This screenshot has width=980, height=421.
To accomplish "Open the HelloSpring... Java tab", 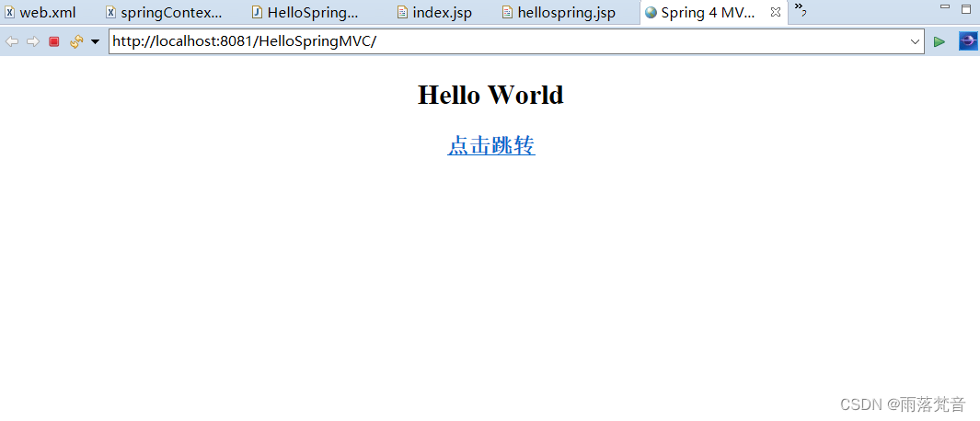I will [x=305, y=13].
